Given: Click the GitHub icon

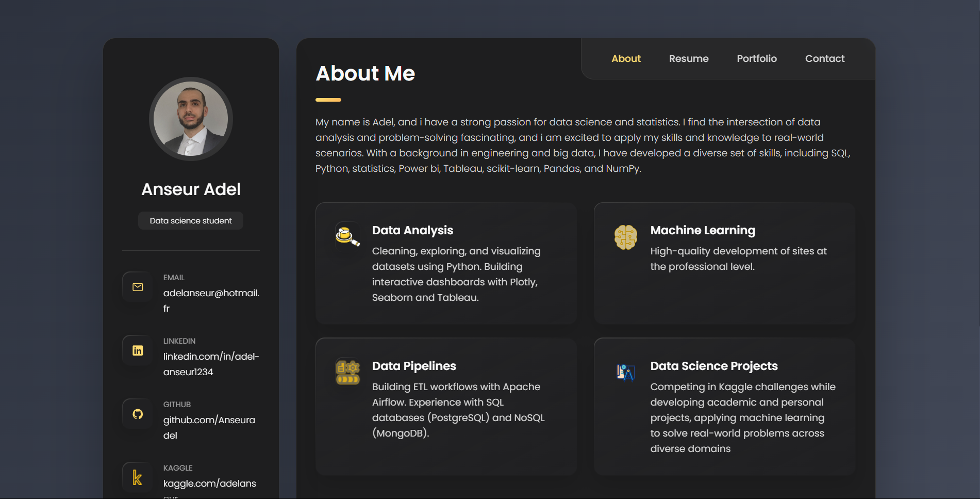Looking at the screenshot, I should [x=137, y=414].
